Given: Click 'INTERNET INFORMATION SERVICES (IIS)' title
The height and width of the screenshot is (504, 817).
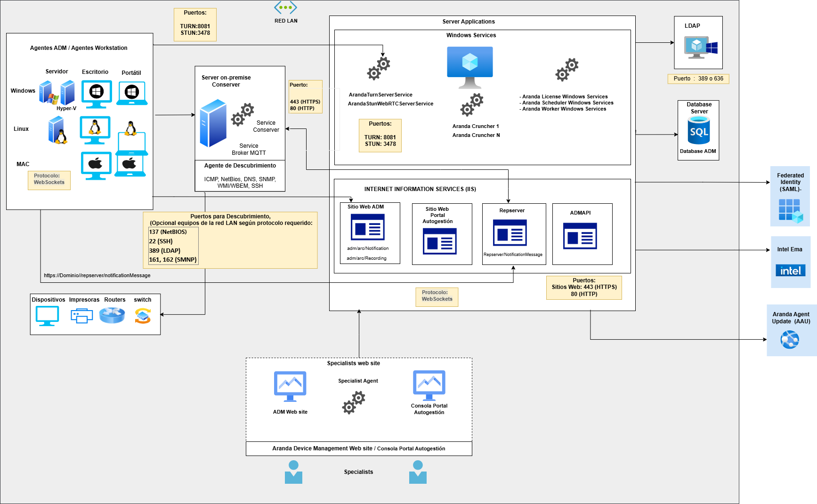Looking at the screenshot, I should click(420, 189).
